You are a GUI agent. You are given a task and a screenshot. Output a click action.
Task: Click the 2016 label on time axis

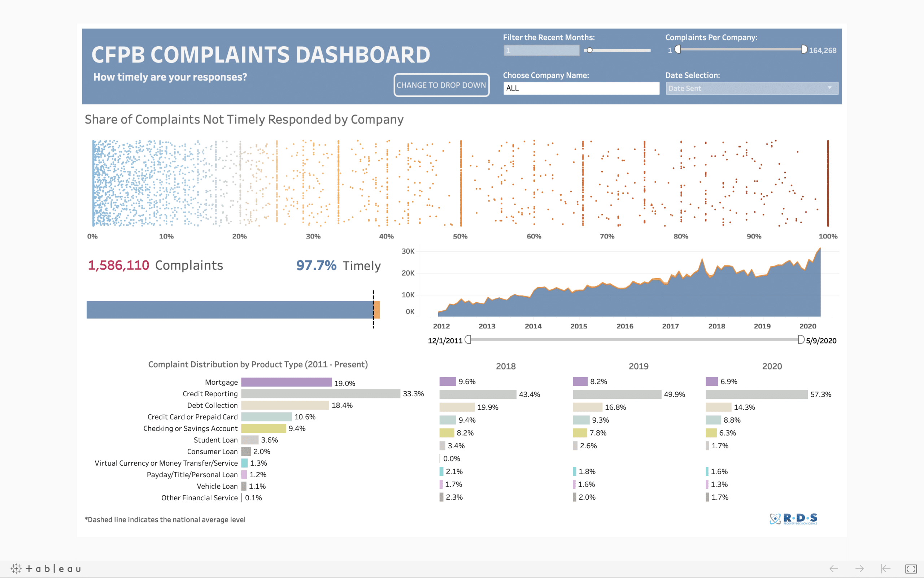click(x=625, y=326)
